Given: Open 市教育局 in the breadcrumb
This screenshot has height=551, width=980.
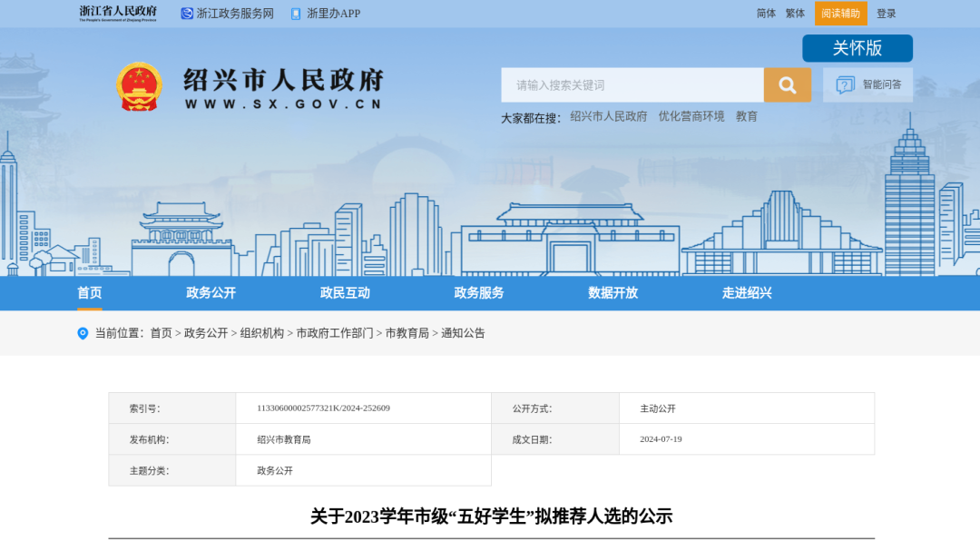Looking at the screenshot, I should click(407, 333).
